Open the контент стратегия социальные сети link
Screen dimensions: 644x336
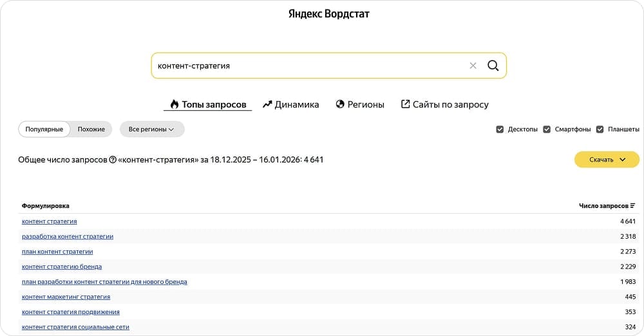tap(75, 327)
